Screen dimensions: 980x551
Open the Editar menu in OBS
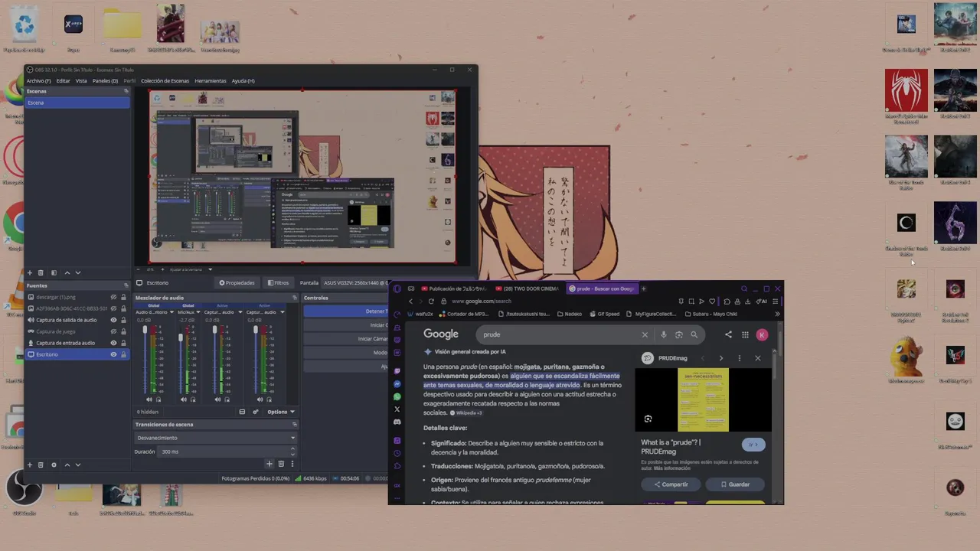[x=63, y=80]
